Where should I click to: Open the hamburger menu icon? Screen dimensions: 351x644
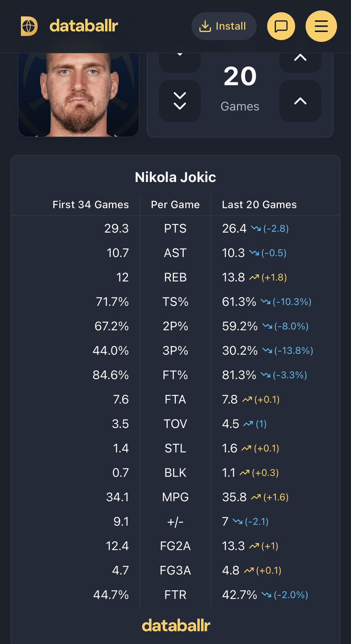click(x=321, y=26)
